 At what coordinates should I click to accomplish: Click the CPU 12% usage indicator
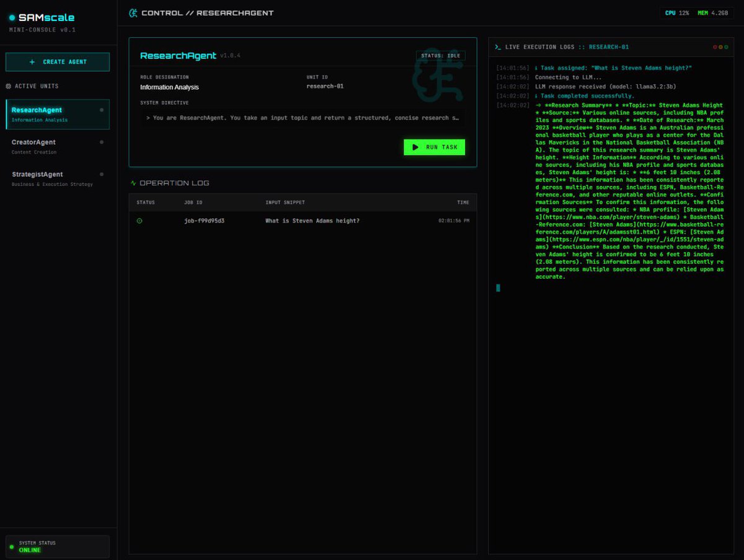(x=675, y=12)
